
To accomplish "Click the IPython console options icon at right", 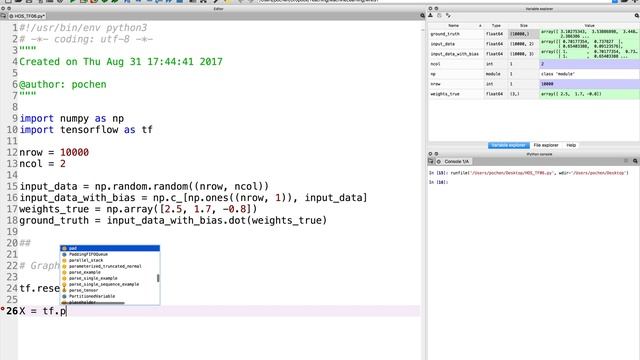I will [x=635, y=161].
